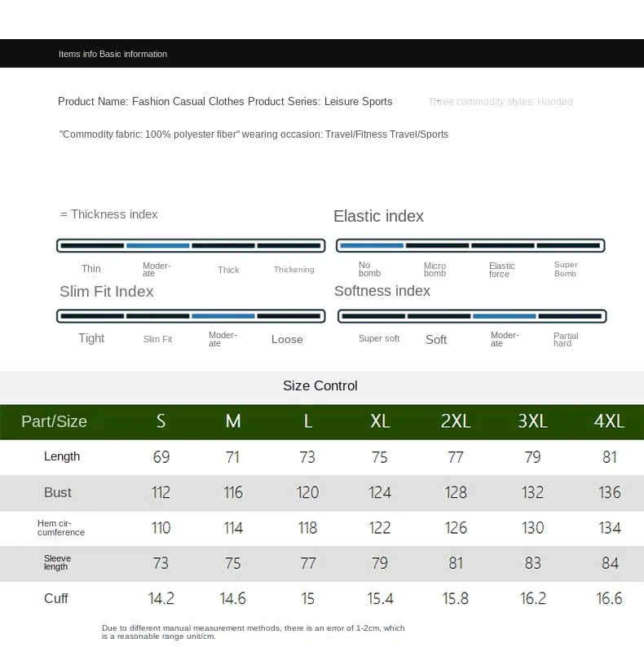Choose the 'Loose' fit label

click(287, 339)
